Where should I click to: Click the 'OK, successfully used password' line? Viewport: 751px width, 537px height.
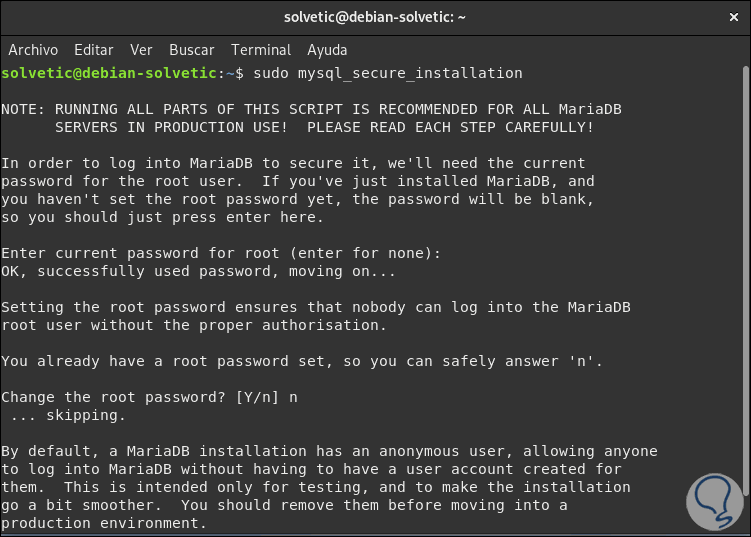pyautogui.click(x=199, y=271)
